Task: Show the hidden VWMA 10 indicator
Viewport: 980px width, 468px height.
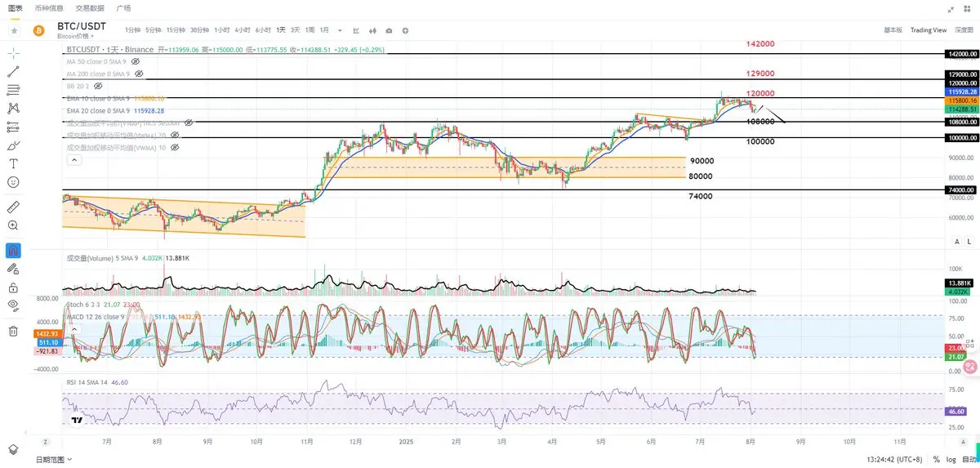Action: coord(174,147)
